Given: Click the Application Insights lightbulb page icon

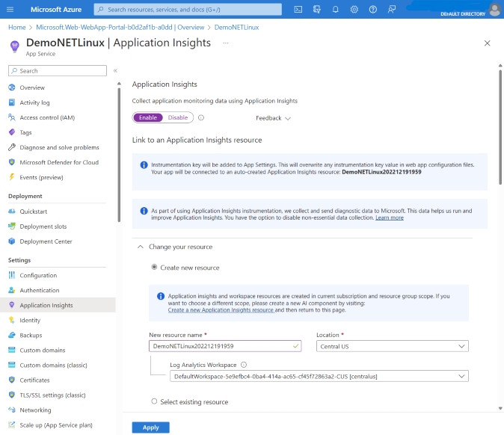Looking at the screenshot, I should pyautogui.click(x=14, y=46).
